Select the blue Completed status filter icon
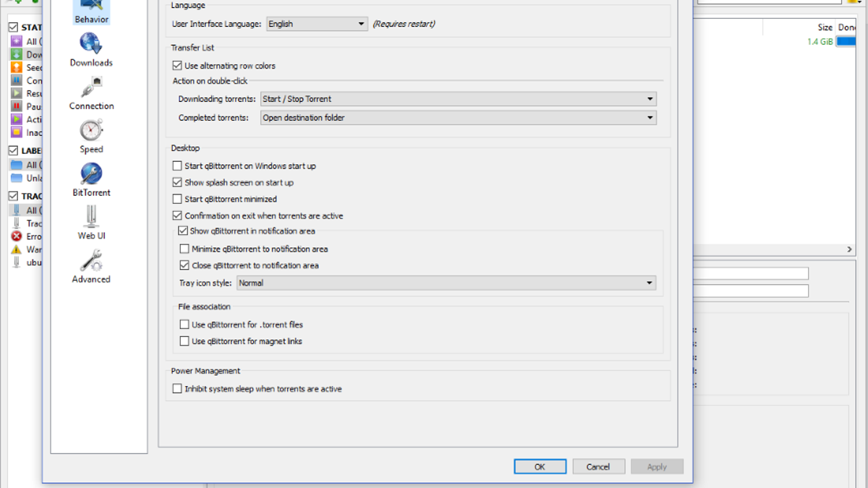868x488 pixels. (16, 80)
